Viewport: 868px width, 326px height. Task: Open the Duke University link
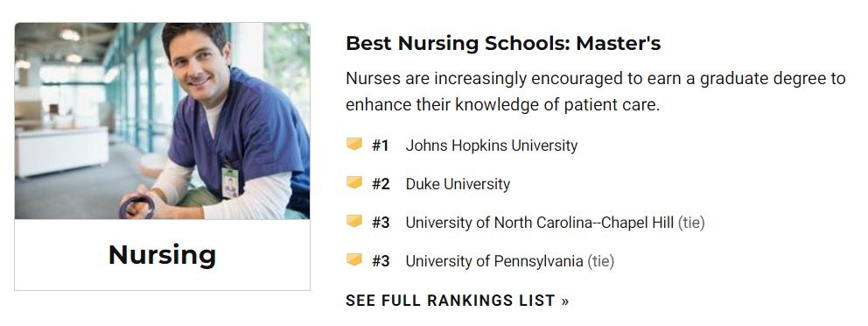click(x=458, y=184)
